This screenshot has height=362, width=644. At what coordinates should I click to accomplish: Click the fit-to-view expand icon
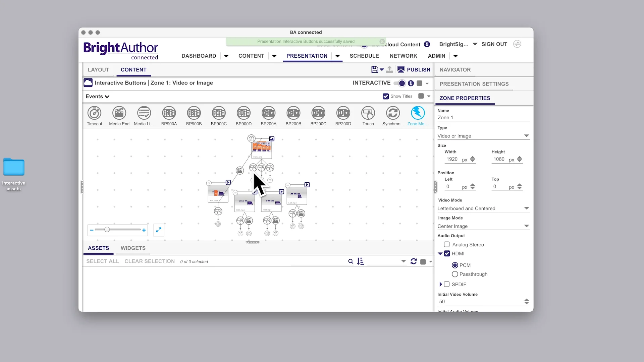(159, 230)
